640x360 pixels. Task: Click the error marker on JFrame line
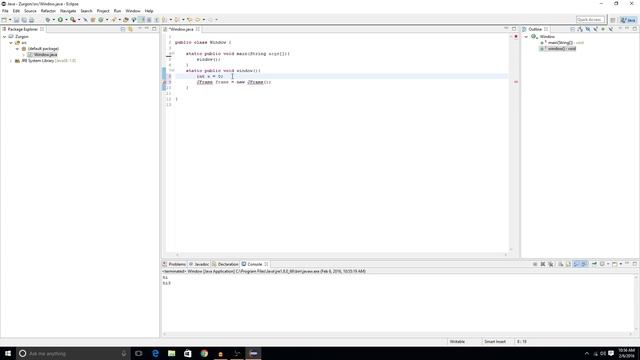coord(164,82)
